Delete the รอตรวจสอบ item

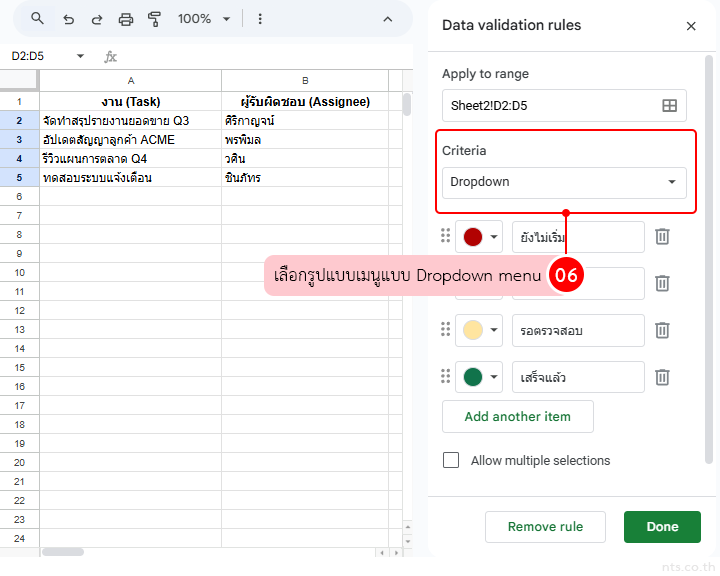[x=662, y=330]
